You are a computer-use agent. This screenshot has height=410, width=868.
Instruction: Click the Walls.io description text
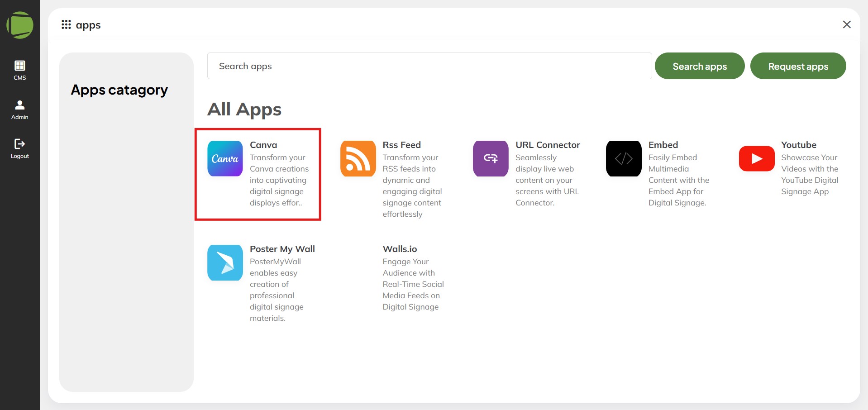(x=413, y=284)
